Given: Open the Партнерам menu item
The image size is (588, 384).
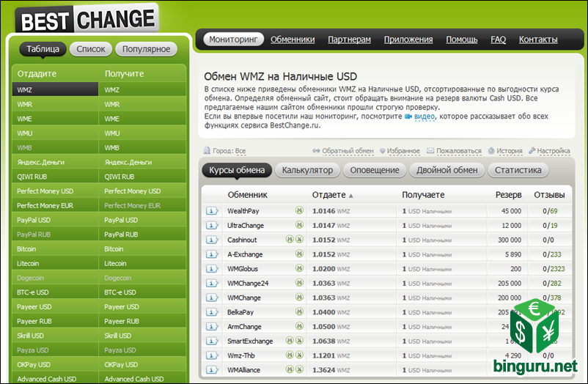Looking at the screenshot, I should point(350,40).
